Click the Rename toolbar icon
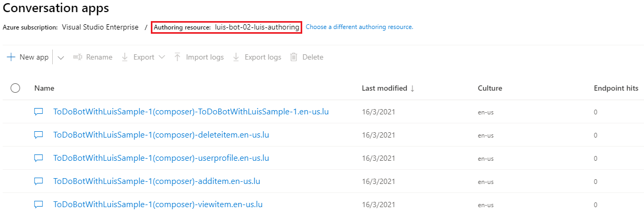Viewport: 644px width, 214px height. tap(78, 57)
